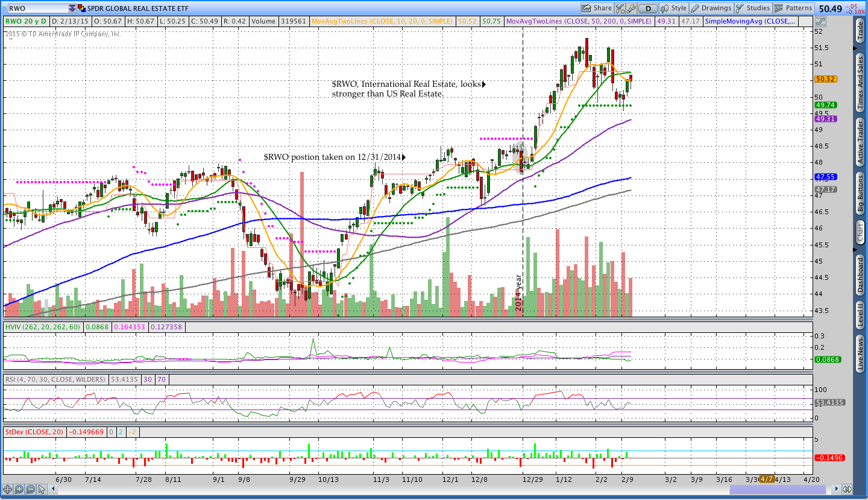
Task: Open the Share menu button
Action: pyautogui.click(x=597, y=8)
